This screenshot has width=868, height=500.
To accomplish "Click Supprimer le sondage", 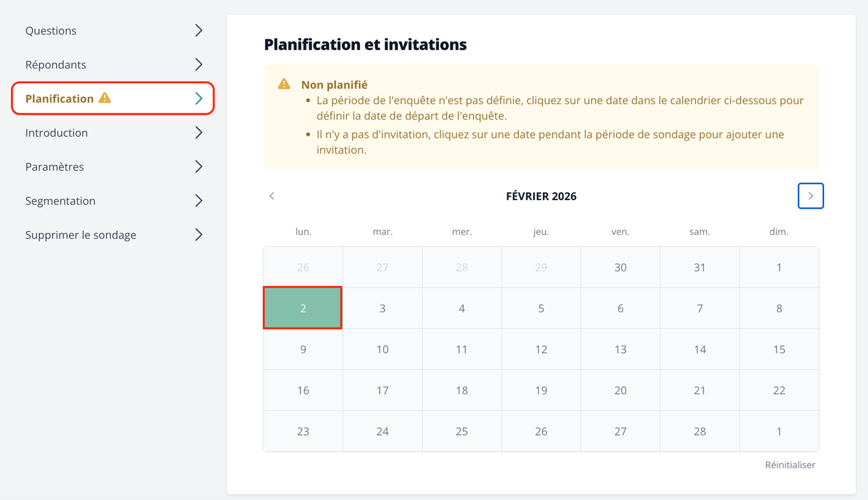I will [x=80, y=234].
